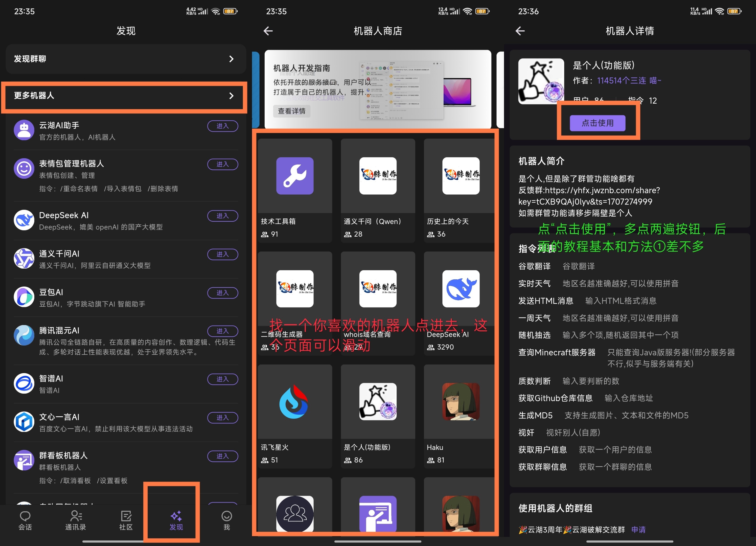This screenshot has width=756, height=546.
Task: Select the 生成MD5 command row
Action: click(629, 415)
